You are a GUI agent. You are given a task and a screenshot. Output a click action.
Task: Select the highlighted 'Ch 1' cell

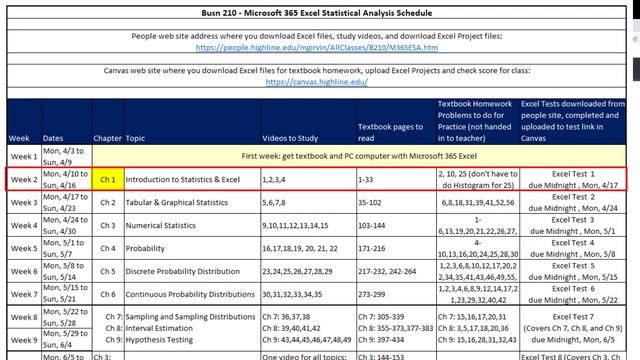[108, 179]
